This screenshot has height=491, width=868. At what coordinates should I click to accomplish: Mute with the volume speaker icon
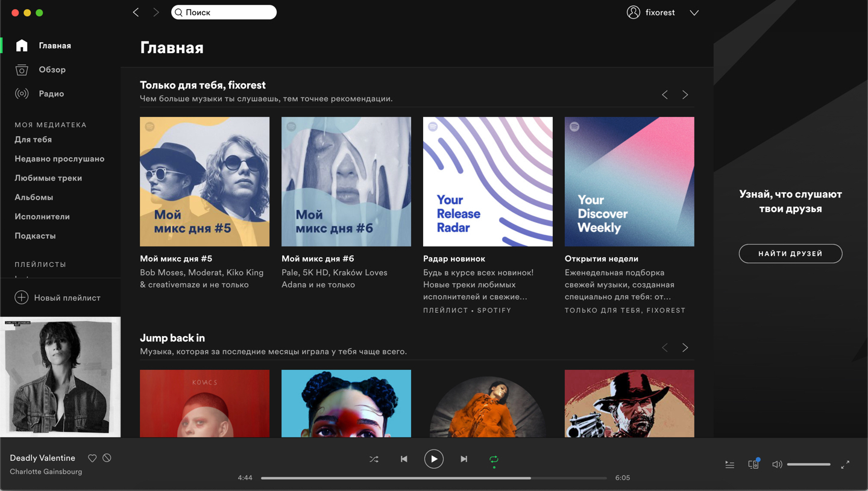pyautogui.click(x=777, y=464)
